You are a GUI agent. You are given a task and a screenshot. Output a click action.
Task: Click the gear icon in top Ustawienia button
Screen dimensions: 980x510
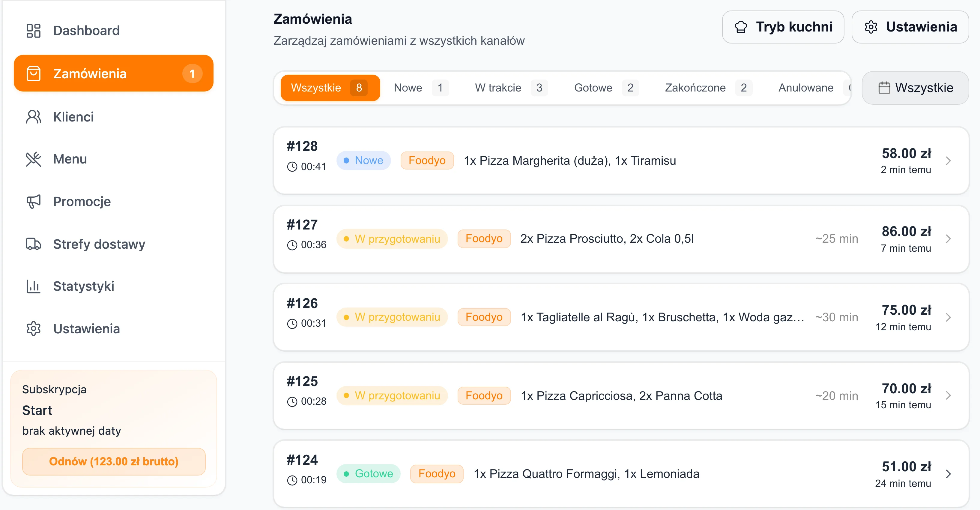(871, 27)
